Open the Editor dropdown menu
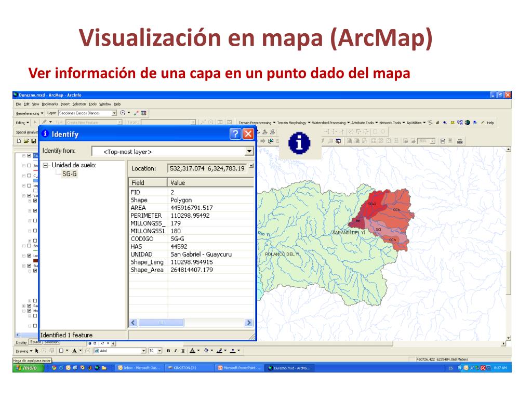Image resolution: width=532 pixels, height=399 pixels. point(22,123)
